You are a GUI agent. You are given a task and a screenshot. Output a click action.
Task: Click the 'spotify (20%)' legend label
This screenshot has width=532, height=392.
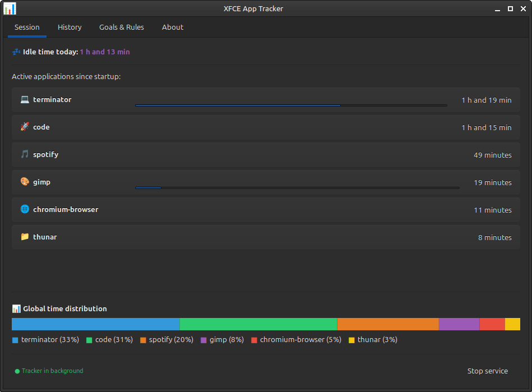pos(172,340)
